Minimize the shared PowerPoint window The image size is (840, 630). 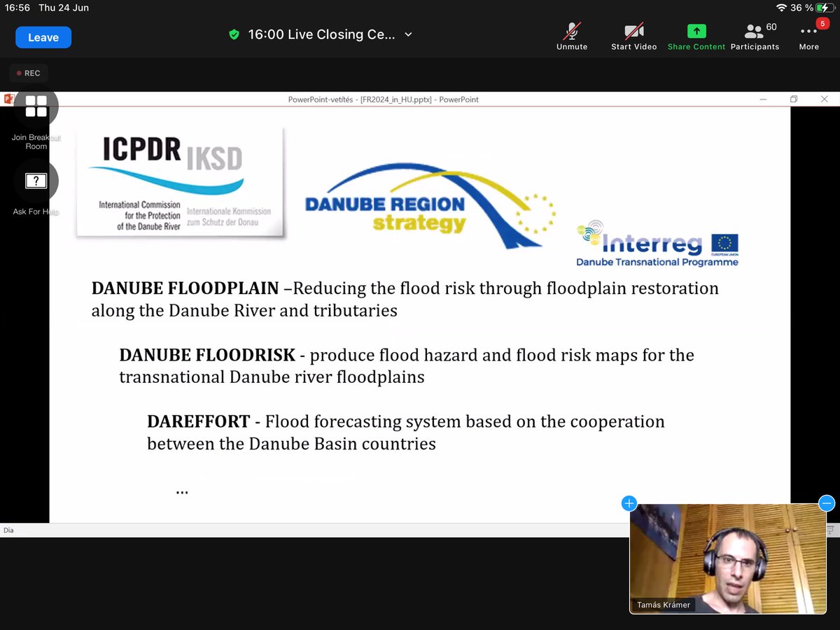click(x=763, y=99)
